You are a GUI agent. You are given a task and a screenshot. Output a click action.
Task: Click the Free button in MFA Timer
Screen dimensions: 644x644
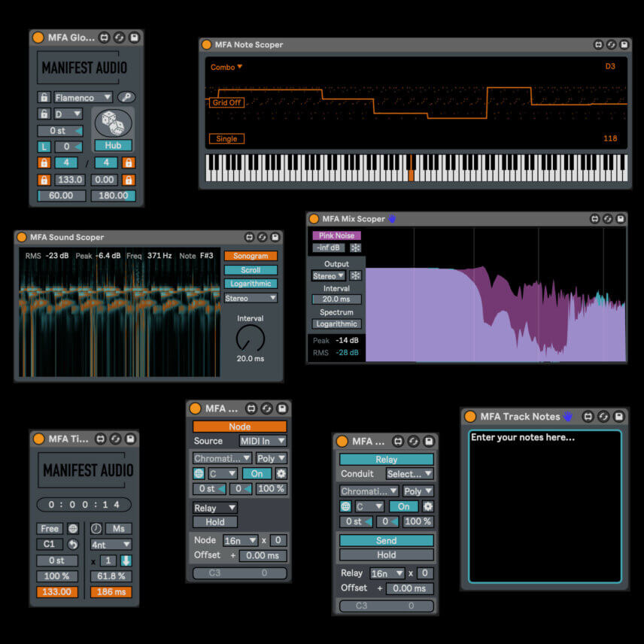pyautogui.click(x=50, y=529)
